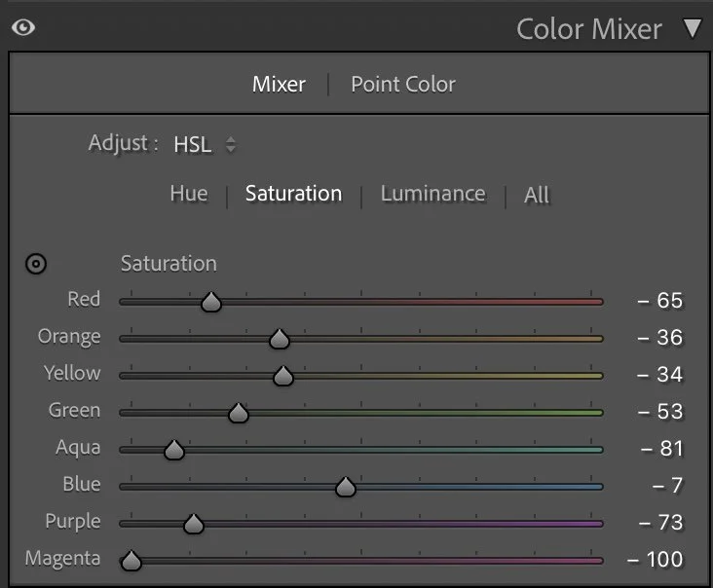Image resolution: width=713 pixels, height=588 pixels.
Task: Click the Purple slider label
Action: click(73, 522)
